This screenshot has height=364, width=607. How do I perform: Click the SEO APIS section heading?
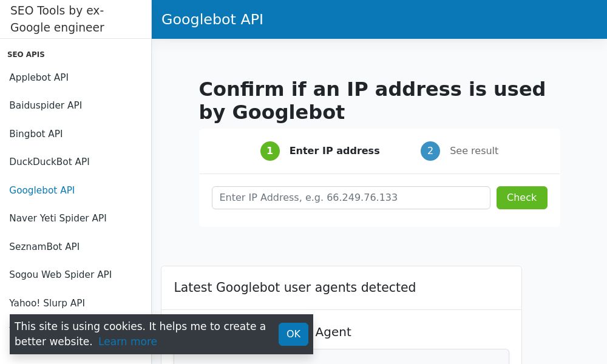(x=26, y=55)
